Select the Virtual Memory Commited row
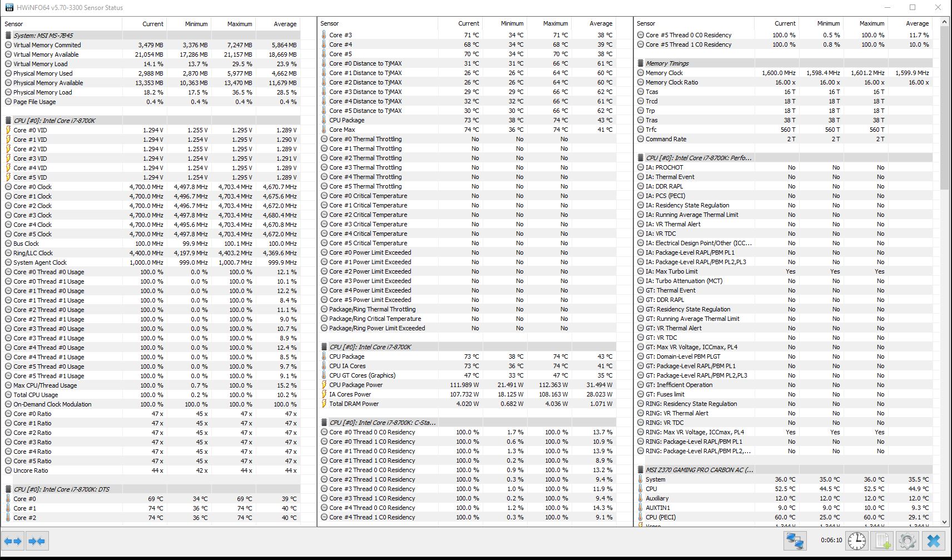952x560 pixels. click(x=151, y=45)
